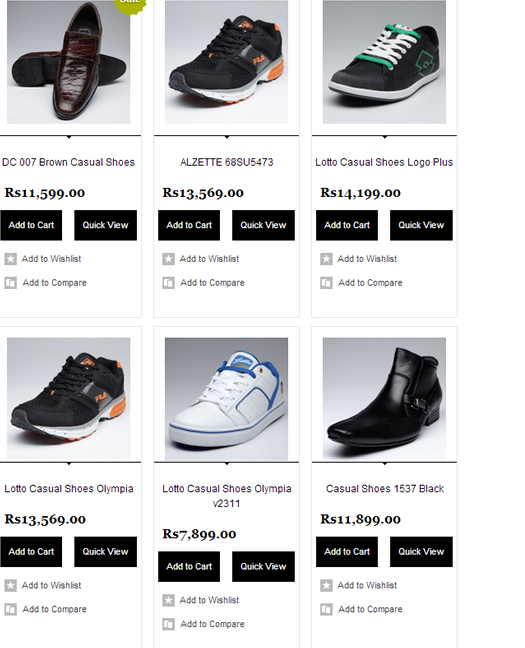Open the Lotto Casual Shoes Olympia v2311 title link

[227, 496]
